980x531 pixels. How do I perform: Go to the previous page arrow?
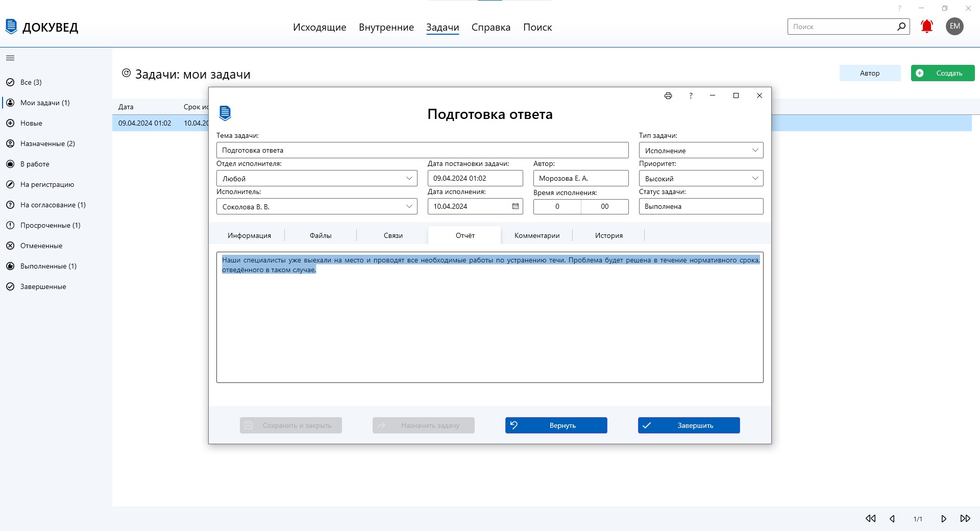[892, 519]
